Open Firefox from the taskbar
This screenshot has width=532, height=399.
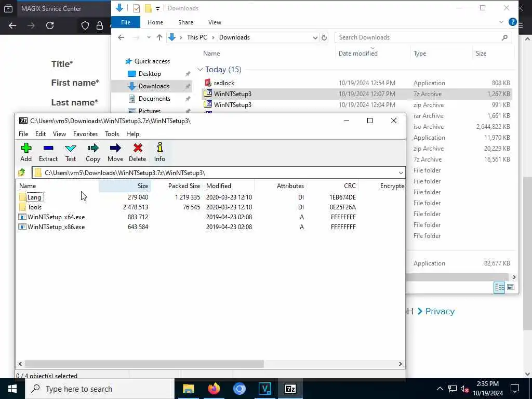(214, 389)
